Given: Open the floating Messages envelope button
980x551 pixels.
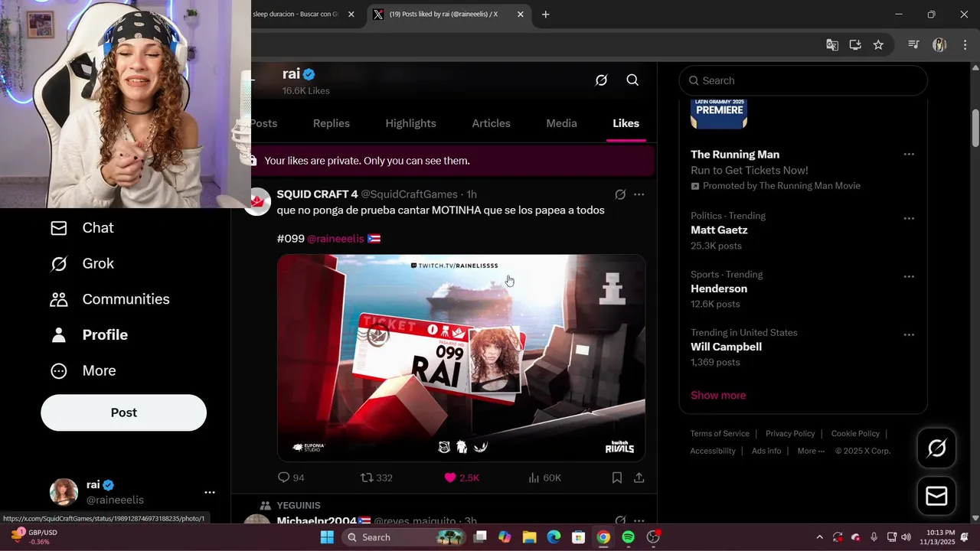Looking at the screenshot, I should (x=937, y=496).
